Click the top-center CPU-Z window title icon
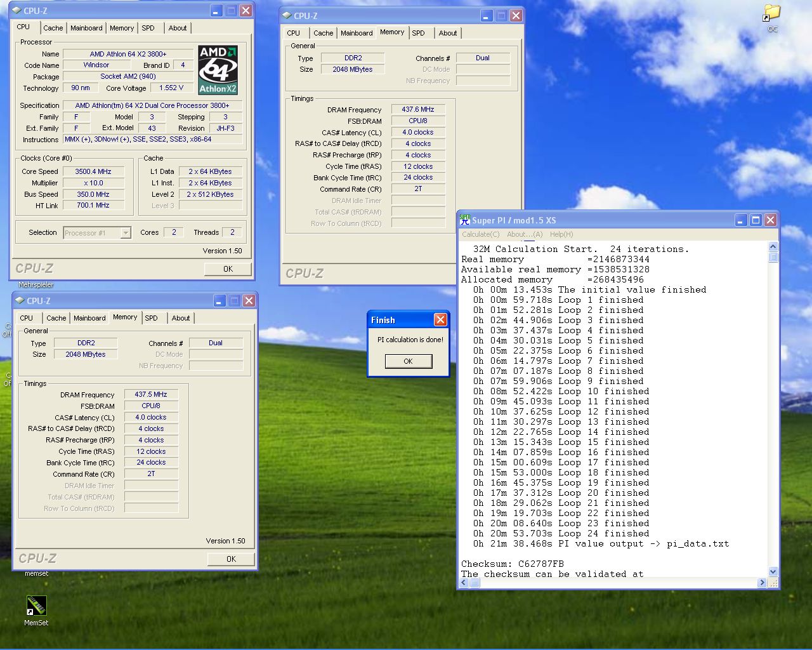 pos(287,15)
